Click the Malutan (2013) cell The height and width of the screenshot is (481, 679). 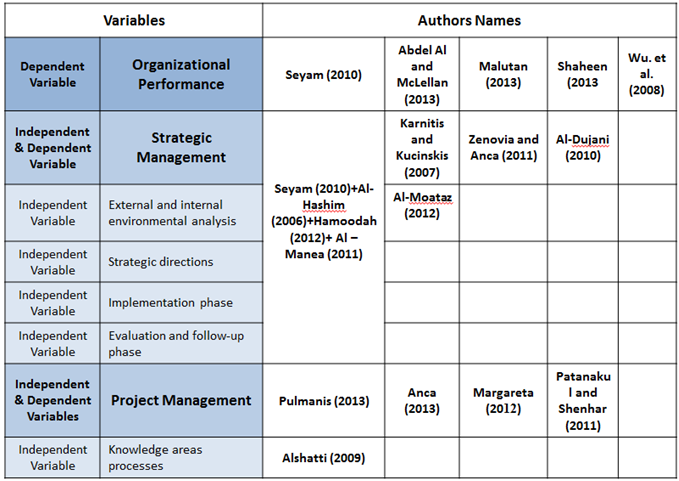coord(503,75)
